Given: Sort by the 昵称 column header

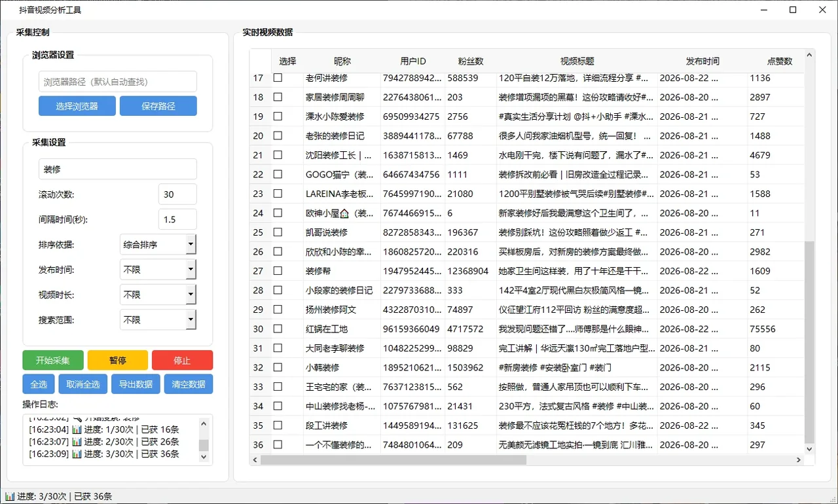Looking at the screenshot, I should (342, 61).
